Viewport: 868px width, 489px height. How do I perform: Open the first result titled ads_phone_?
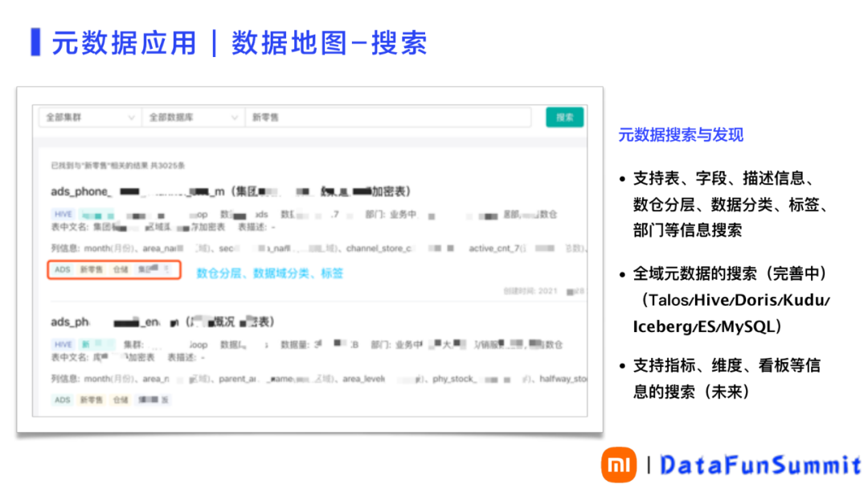click(x=231, y=191)
